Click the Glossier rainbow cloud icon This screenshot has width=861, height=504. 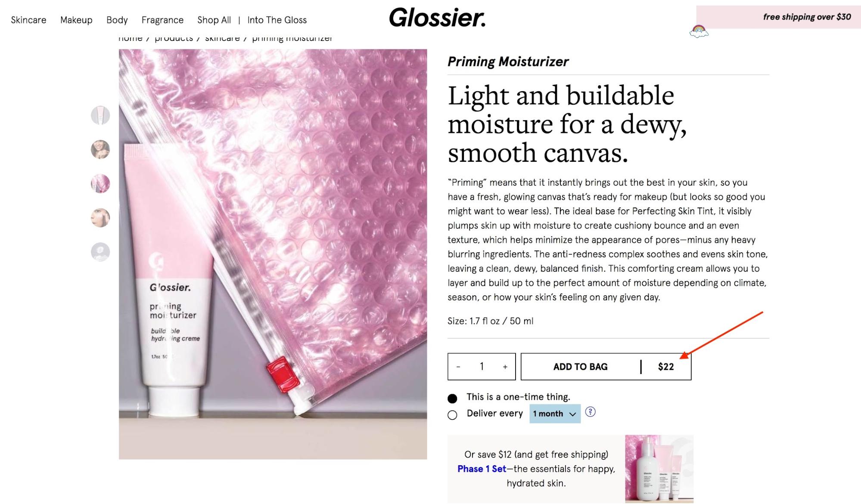pos(698,30)
